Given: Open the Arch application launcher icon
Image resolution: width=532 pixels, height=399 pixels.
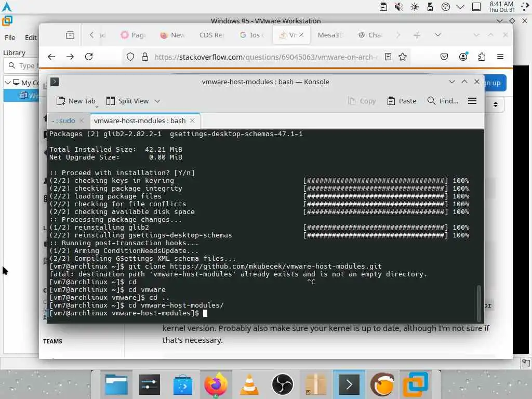Looking at the screenshot, I should click(x=7, y=7).
